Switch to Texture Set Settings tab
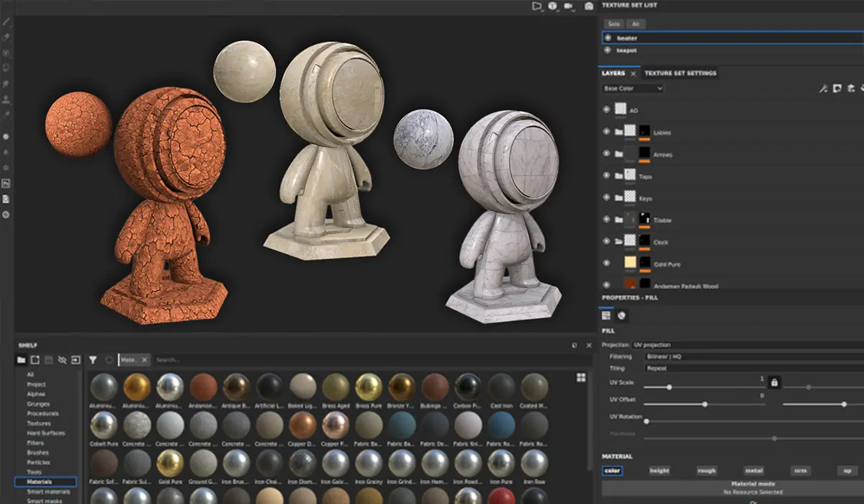Viewport: 864px width, 504px height. tap(680, 73)
